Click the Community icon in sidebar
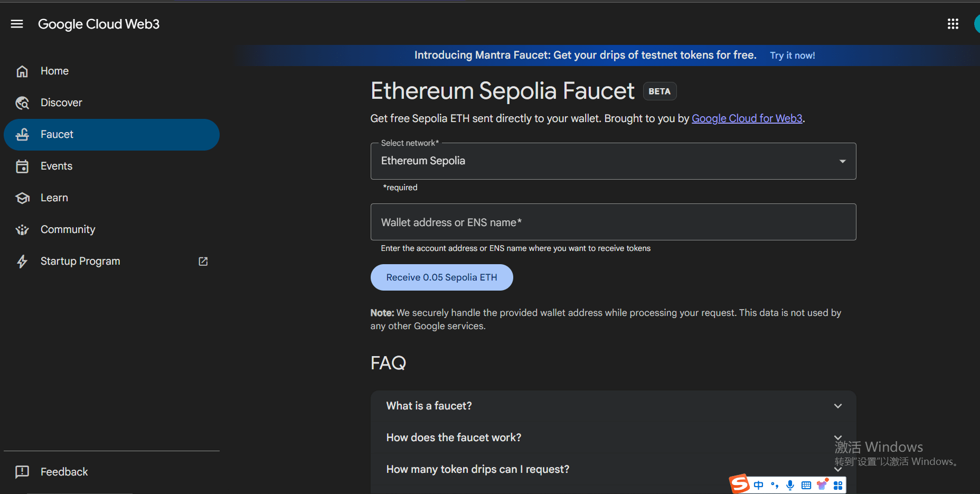 22,230
